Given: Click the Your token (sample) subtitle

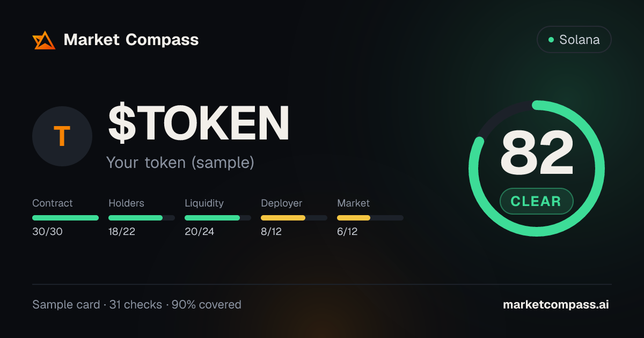Looking at the screenshot, I should click(x=180, y=163).
